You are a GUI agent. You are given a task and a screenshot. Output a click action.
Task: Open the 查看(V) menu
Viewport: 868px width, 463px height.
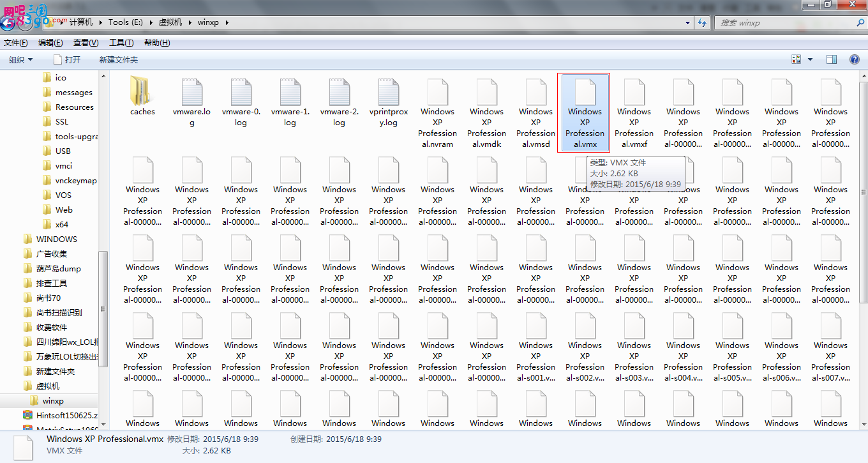(86, 43)
